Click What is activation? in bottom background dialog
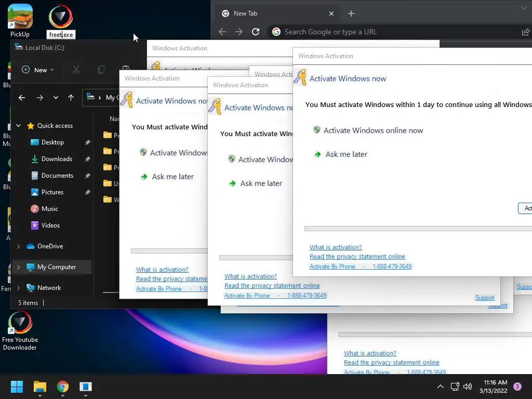532x399 pixels. point(370,353)
